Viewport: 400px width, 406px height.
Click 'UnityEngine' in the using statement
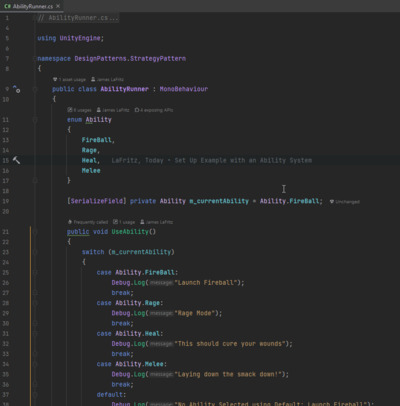tap(80, 38)
